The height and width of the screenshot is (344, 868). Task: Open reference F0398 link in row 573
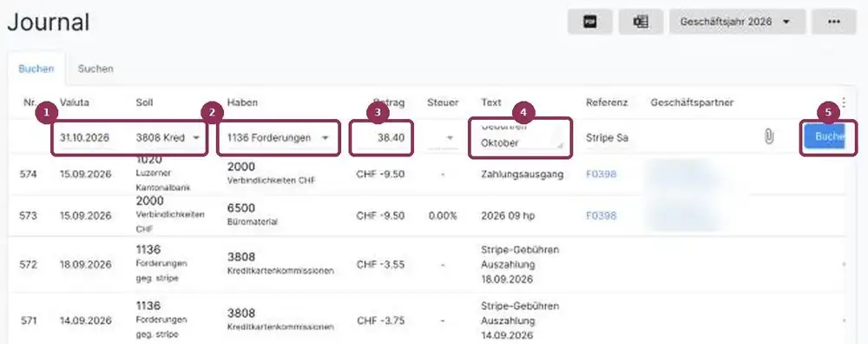coord(602,215)
